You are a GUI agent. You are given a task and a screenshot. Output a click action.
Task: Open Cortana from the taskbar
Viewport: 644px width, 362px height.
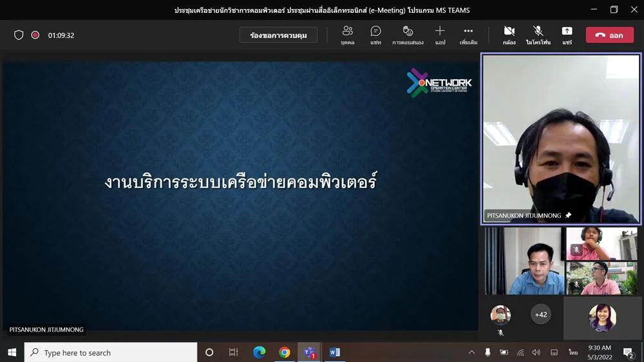[x=209, y=352]
